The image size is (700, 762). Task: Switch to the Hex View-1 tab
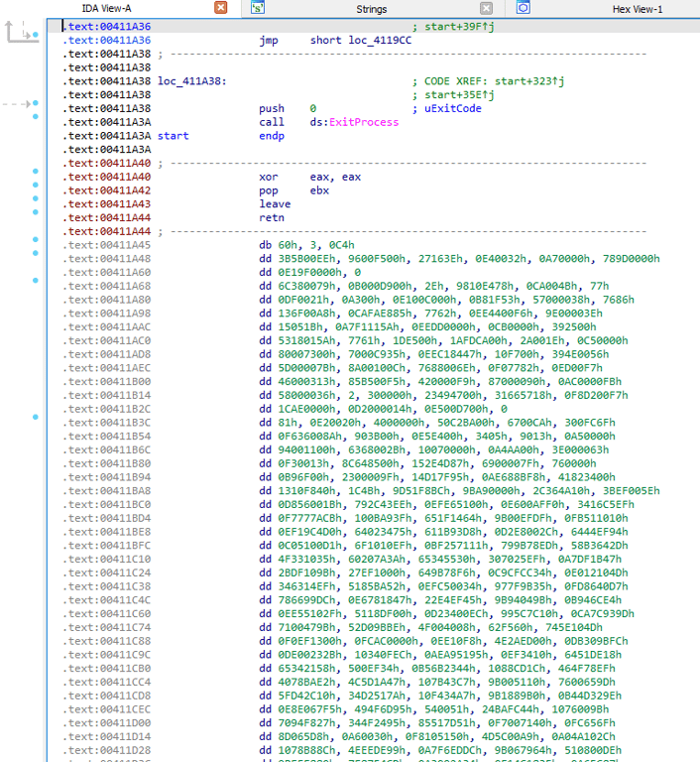pos(637,9)
